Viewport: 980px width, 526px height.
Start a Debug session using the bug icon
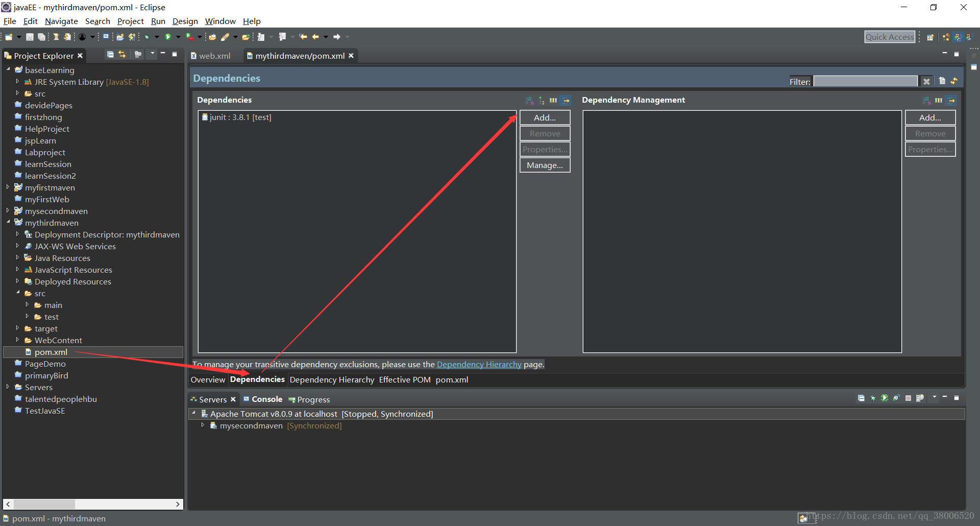148,36
